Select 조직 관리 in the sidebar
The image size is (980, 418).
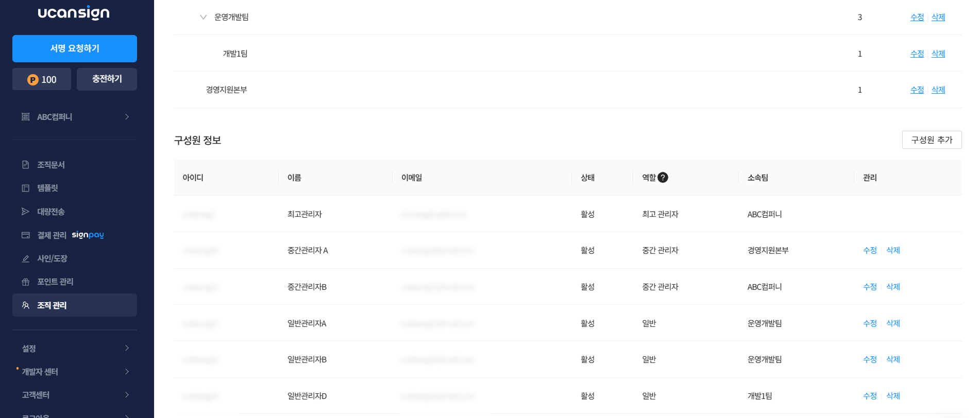tap(75, 305)
